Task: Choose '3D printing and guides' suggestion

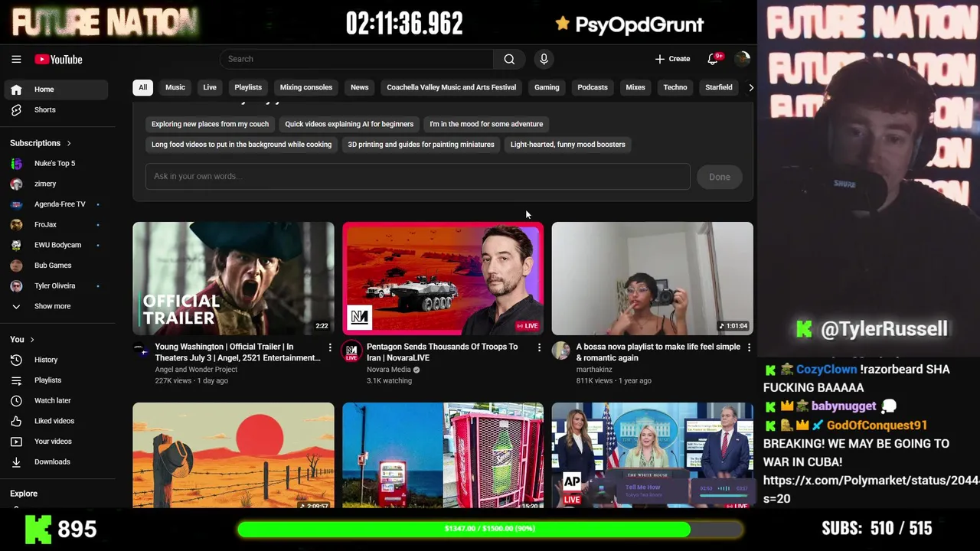Action: click(421, 144)
